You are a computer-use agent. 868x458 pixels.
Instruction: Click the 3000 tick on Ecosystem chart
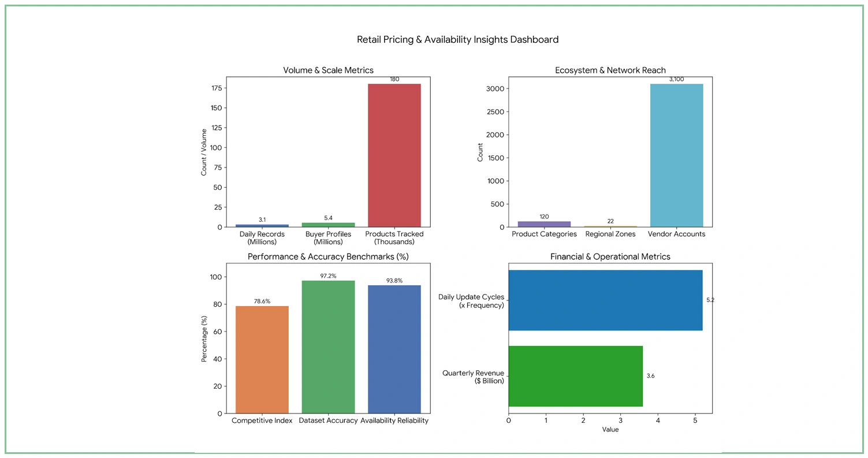coord(496,88)
